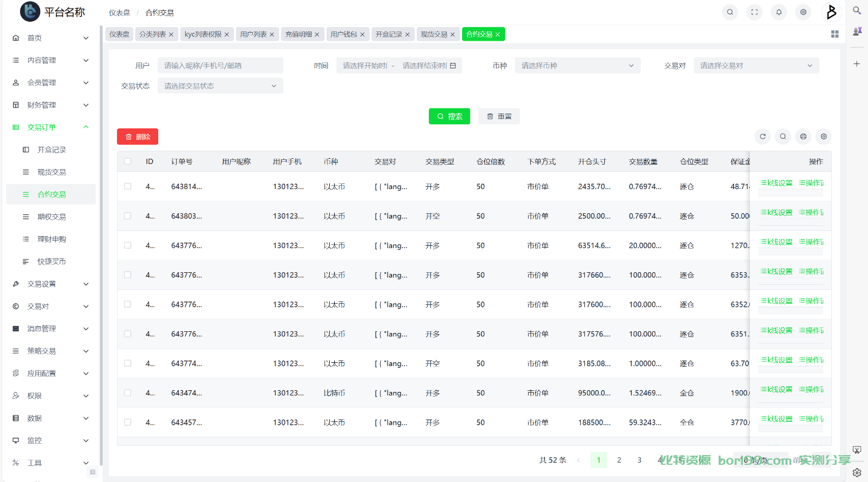The image size is (868, 482).
Task: Check the row with order 643474...
Action: pyautogui.click(x=127, y=393)
